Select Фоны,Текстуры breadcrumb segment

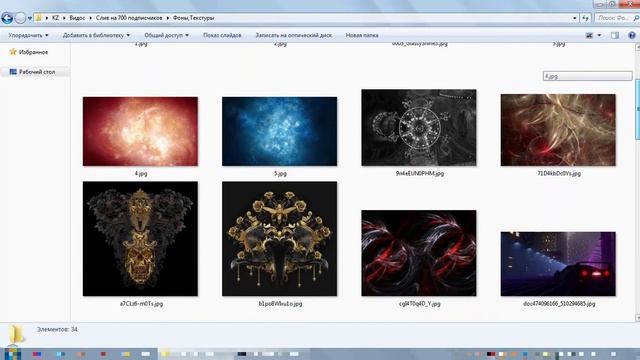[x=193, y=18]
